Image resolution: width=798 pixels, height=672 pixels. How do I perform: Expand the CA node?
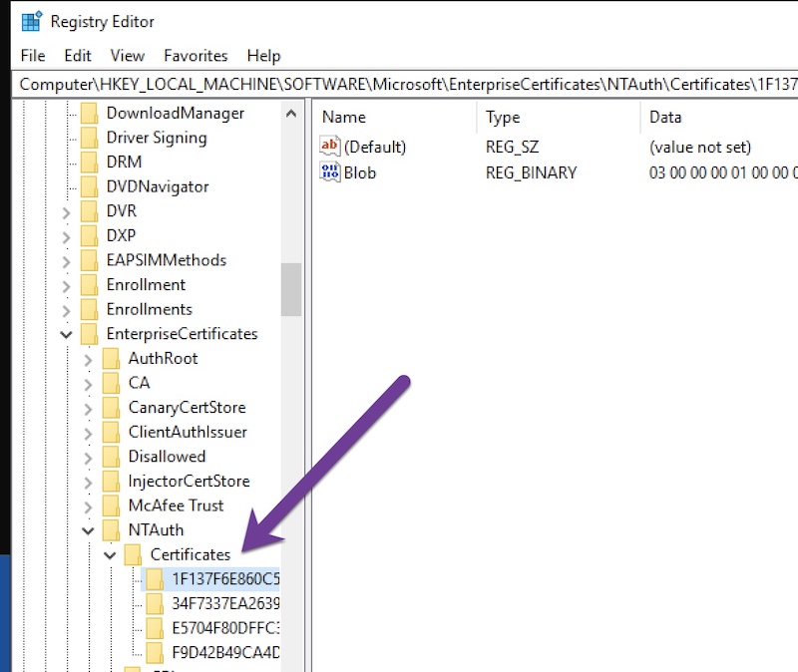pyautogui.click(x=88, y=383)
